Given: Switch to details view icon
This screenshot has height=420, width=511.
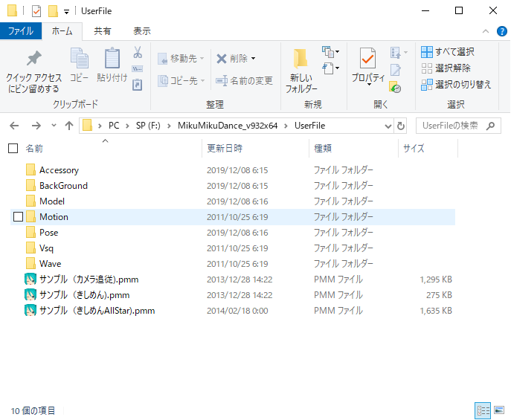Looking at the screenshot, I should 483,410.
